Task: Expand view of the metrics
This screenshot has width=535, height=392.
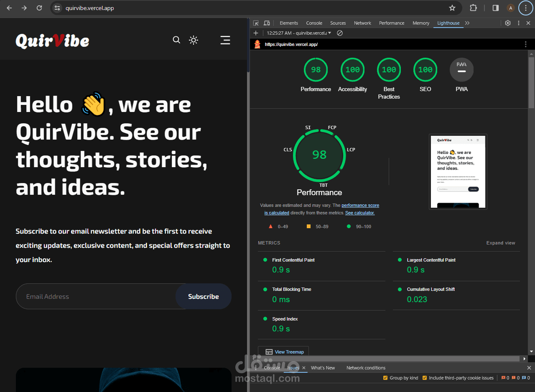Action: pyautogui.click(x=501, y=243)
